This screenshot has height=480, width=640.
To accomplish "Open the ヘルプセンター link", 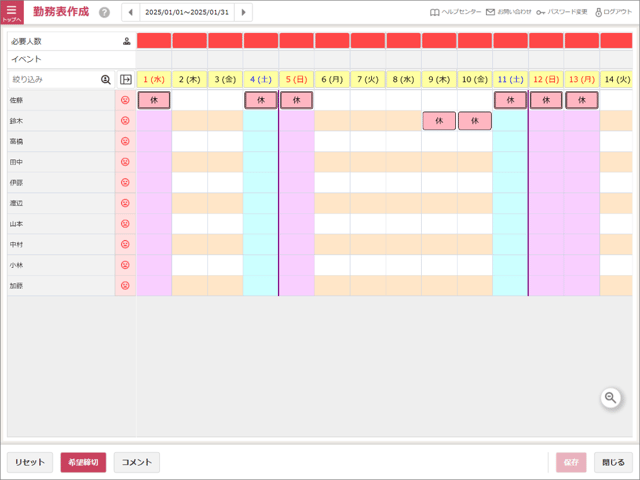I will (x=456, y=12).
